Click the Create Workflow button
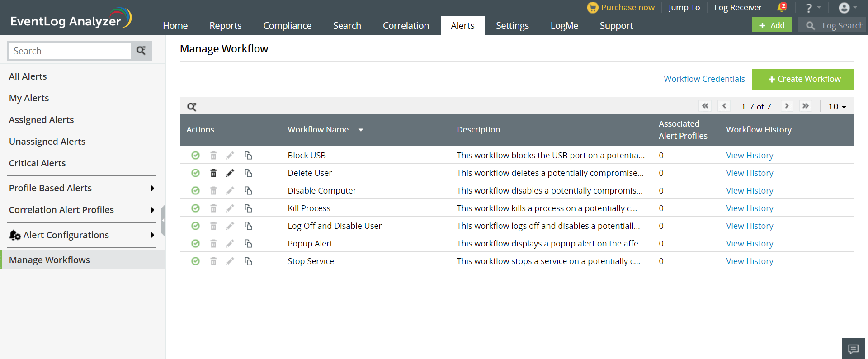Image resolution: width=868 pixels, height=359 pixels. tap(803, 79)
